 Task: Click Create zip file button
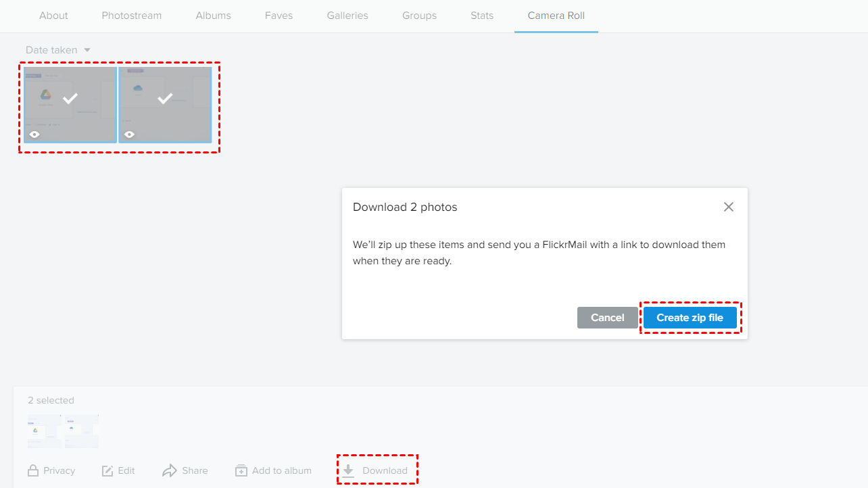[x=690, y=318]
